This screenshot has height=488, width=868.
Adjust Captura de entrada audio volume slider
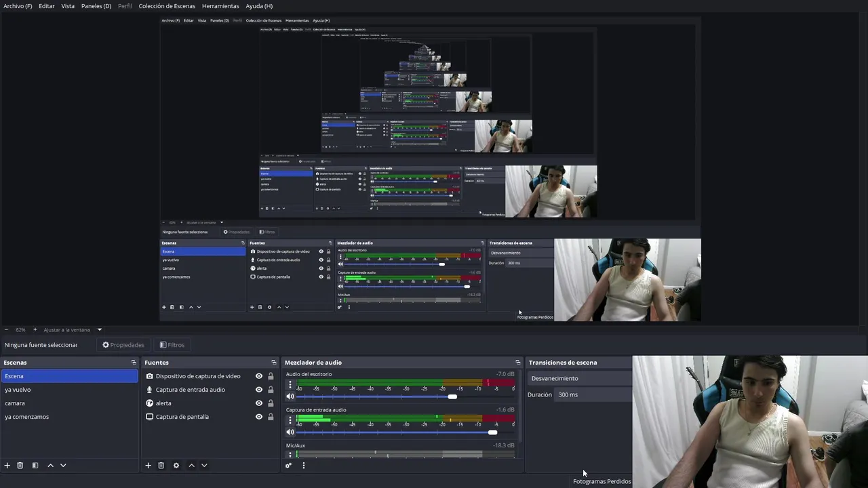[x=406, y=432]
